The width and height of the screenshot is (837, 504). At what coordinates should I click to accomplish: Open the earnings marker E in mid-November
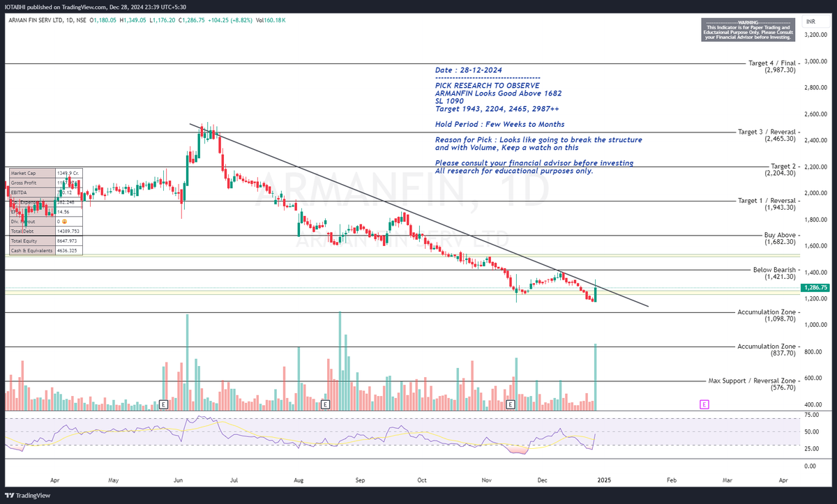pos(510,404)
